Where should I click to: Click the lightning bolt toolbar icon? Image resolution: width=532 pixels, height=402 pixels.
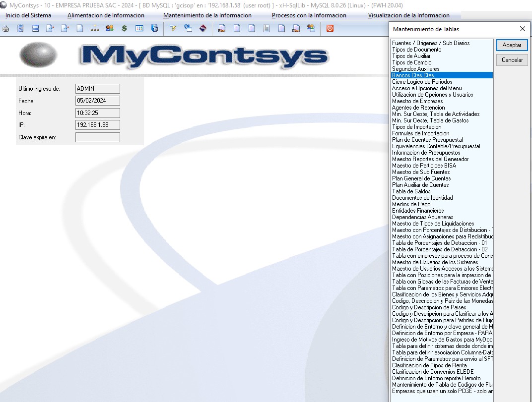coord(173,28)
